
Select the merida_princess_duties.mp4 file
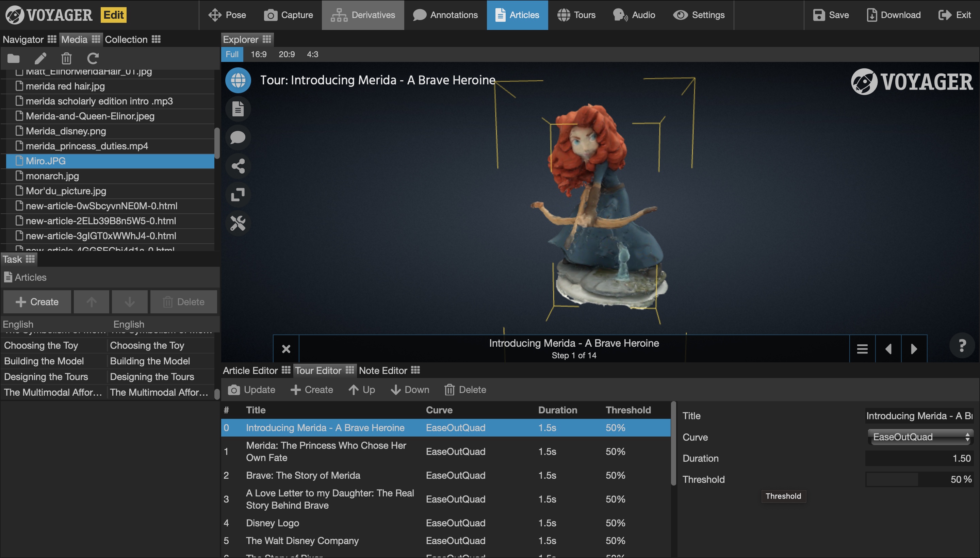tap(110, 146)
